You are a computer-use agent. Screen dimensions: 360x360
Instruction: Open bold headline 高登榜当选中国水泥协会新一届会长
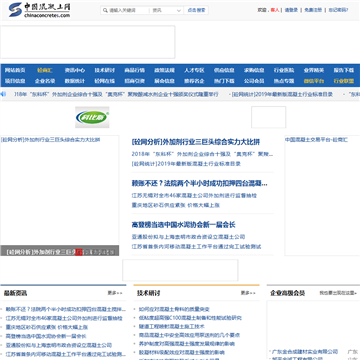(183, 225)
